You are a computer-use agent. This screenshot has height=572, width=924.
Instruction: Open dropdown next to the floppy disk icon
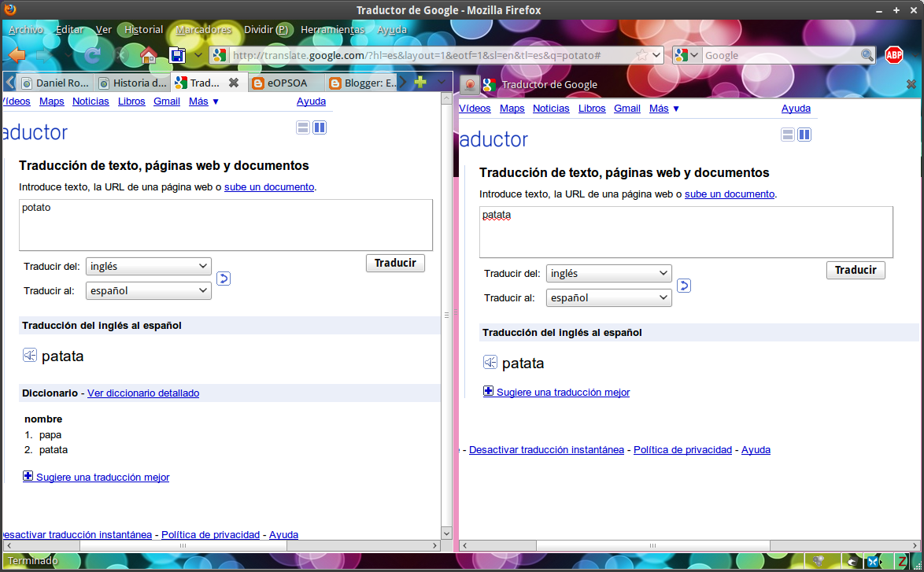pyautogui.click(x=198, y=55)
